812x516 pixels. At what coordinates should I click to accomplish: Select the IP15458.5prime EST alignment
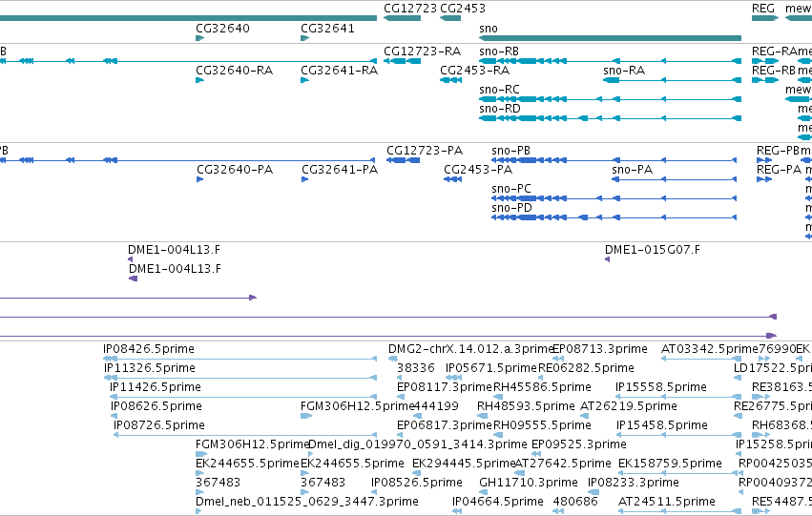coord(679,435)
